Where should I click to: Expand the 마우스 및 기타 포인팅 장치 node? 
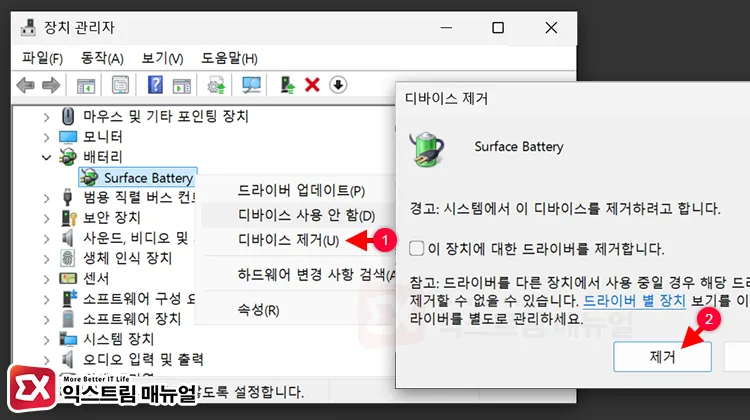tap(46, 117)
